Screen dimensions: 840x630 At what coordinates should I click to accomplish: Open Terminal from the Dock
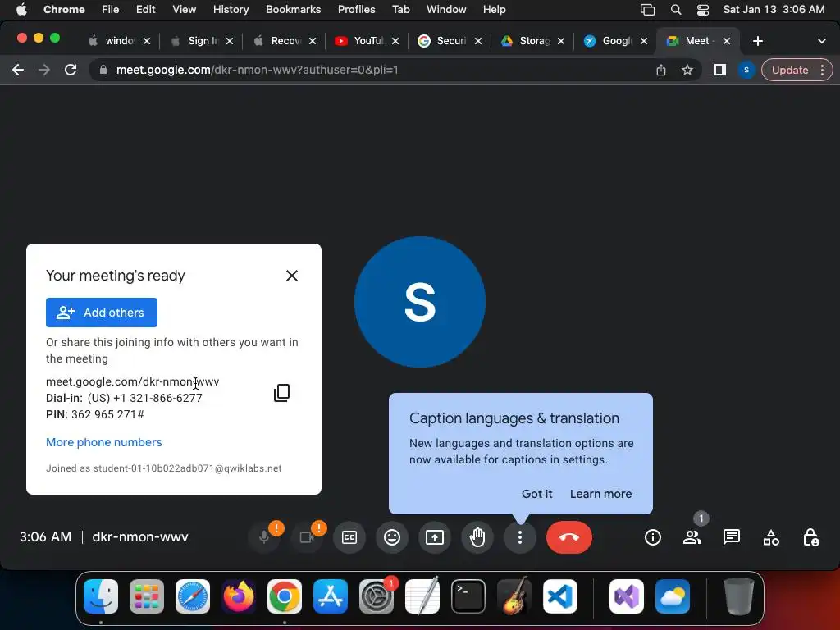coord(468,596)
